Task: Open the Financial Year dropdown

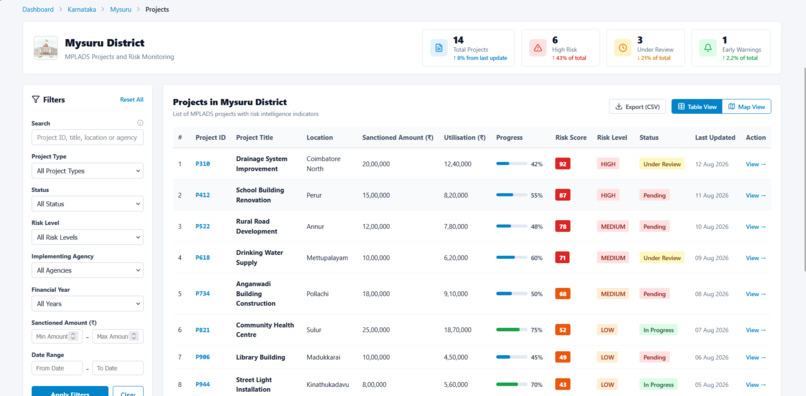Action: pos(87,303)
